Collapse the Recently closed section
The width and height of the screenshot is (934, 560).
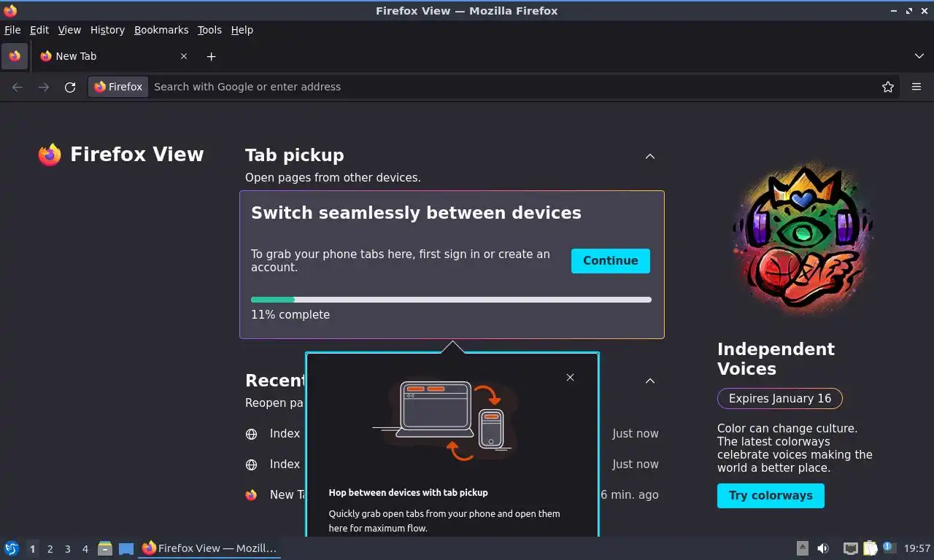650,381
